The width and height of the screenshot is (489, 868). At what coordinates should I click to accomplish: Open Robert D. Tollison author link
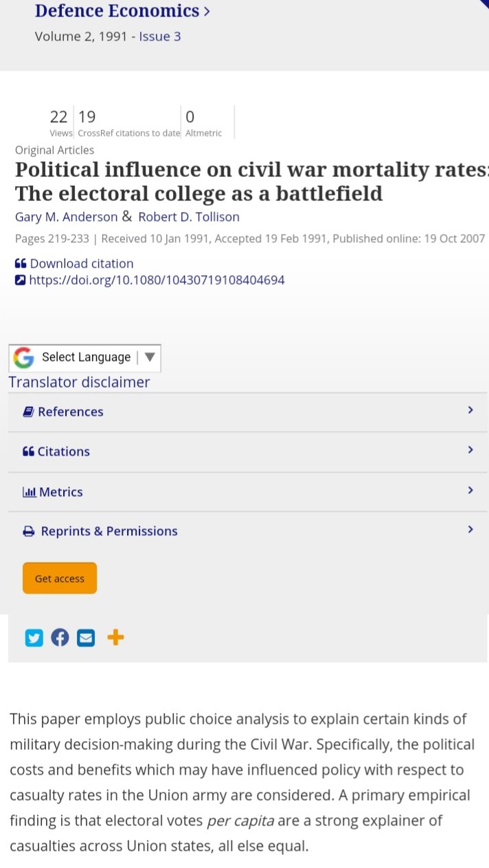tap(189, 217)
